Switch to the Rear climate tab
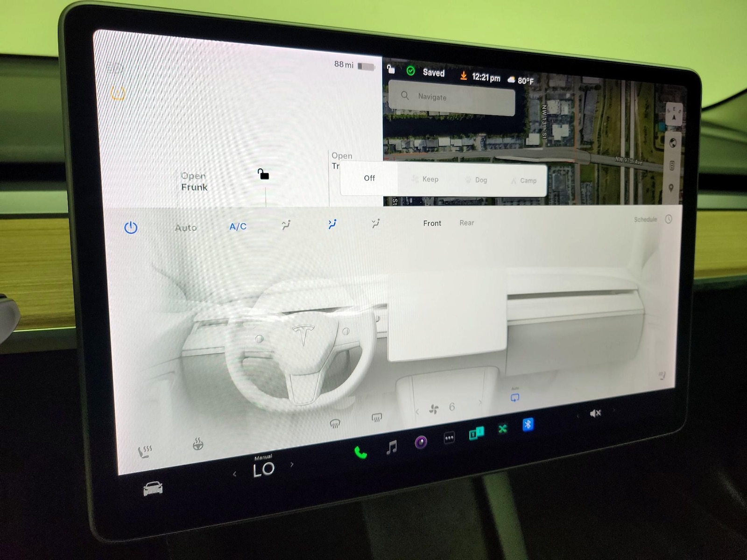747x560 pixels. [466, 223]
